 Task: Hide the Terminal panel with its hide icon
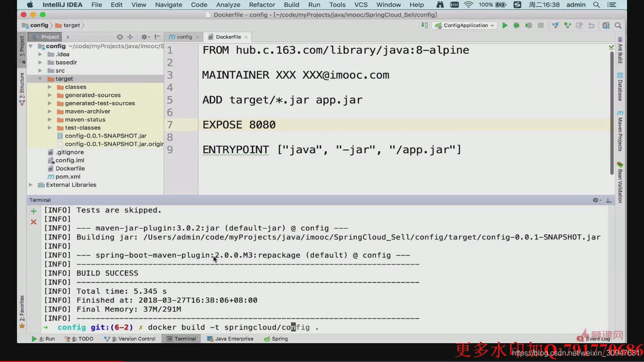pyautogui.click(x=608, y=200)
